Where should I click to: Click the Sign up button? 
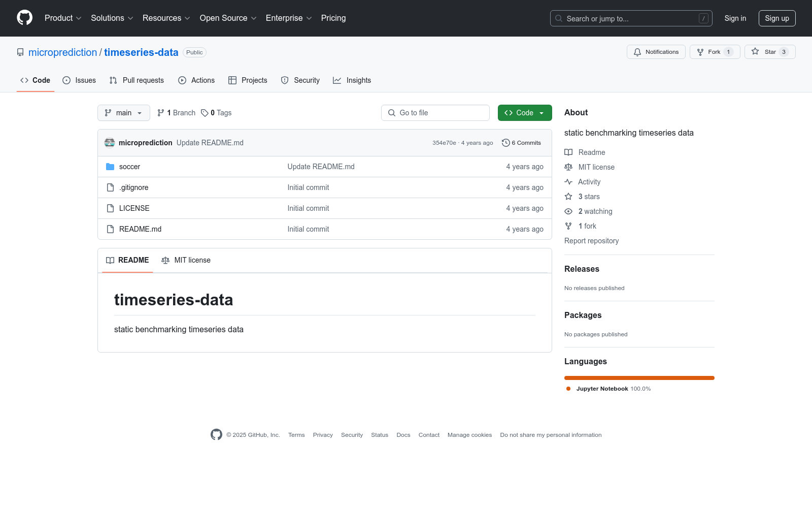click(x=777, y=18)
